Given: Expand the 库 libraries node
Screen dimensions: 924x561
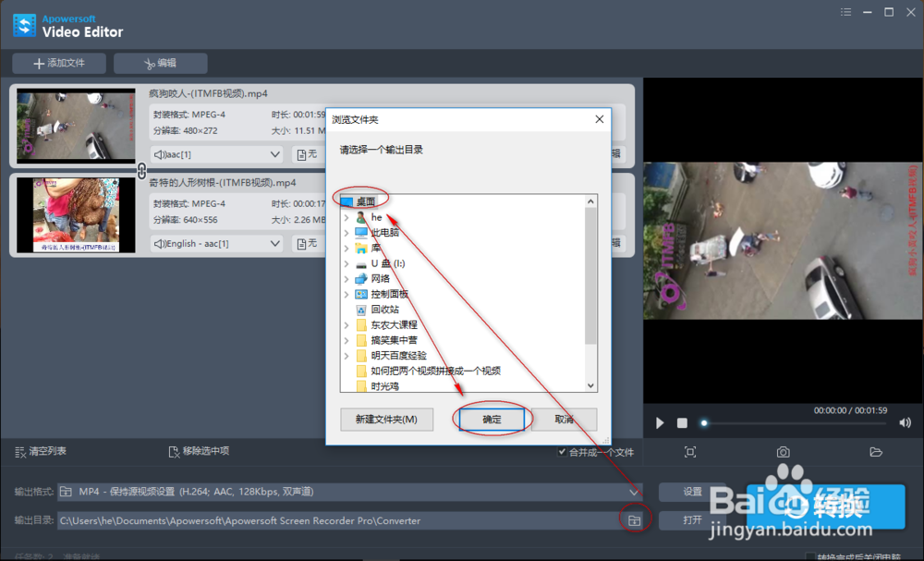Looking at the screenshot, I should (346, 248).
